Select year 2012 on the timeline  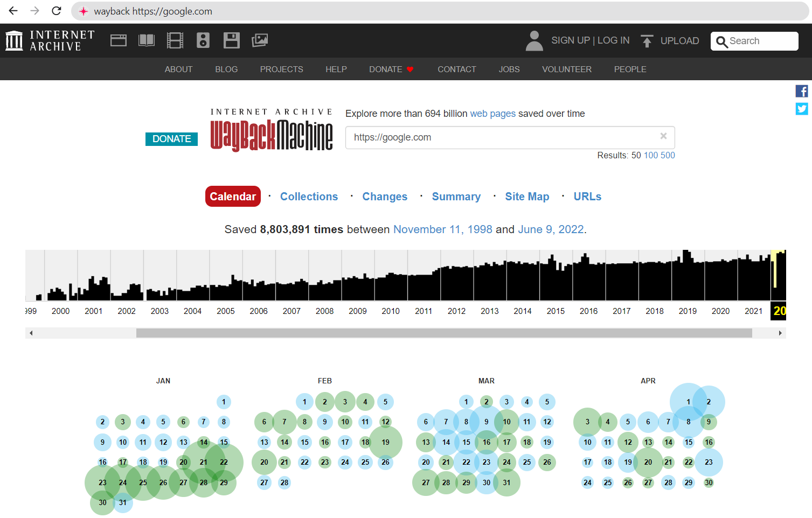click(456, 311)
